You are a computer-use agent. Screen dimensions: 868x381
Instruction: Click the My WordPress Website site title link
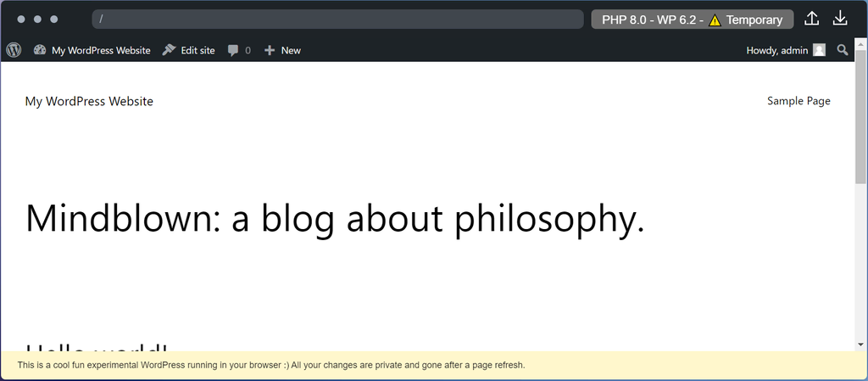[x=89, y=101]
